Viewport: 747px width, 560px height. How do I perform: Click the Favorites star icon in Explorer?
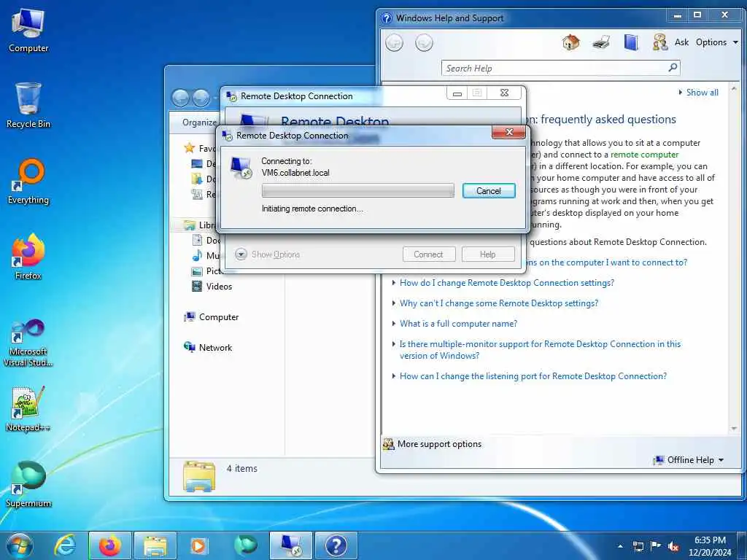pos(189,148)
